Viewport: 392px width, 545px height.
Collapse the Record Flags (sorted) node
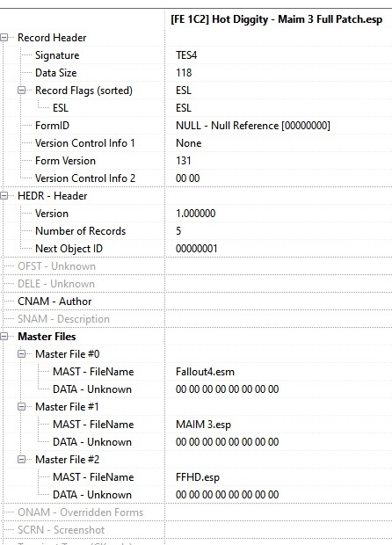22,91
